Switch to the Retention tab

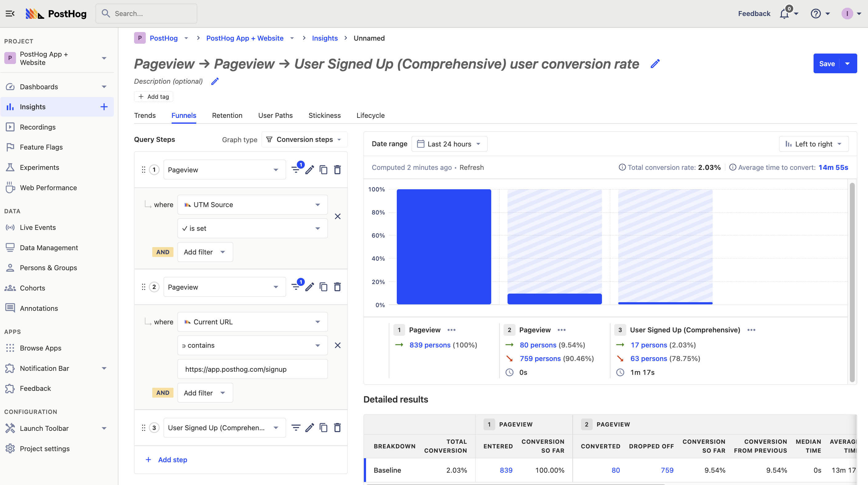(227, 115)
